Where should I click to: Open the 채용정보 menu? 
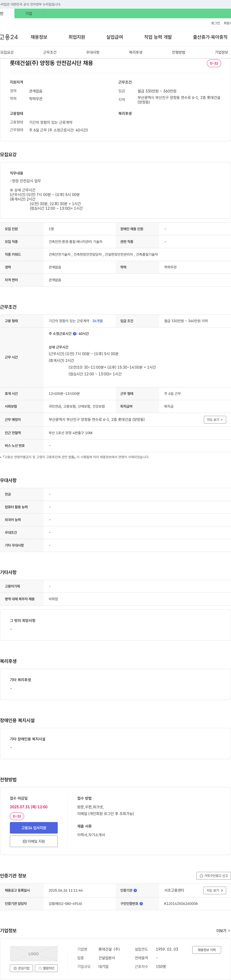tap(39, 37)
